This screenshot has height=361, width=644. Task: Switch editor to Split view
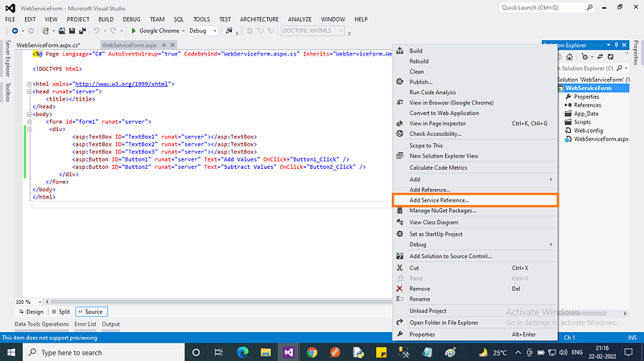[x=60, y=312]
